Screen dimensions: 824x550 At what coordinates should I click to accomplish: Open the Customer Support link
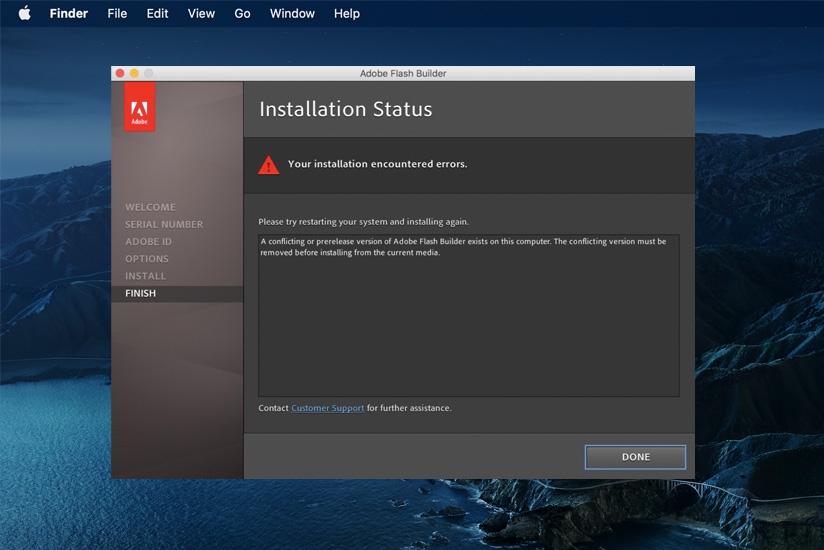(x=327, y=408)
